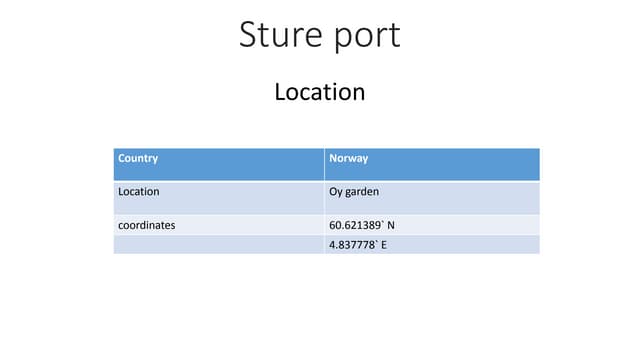Click the letter "N" after the latitude
This screenshot has width=640, height=360.
point(391,225)
